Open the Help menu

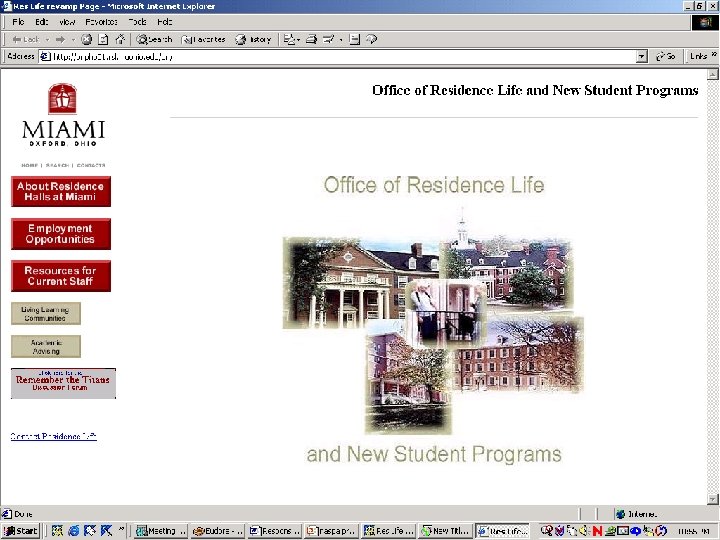(164, 22)
